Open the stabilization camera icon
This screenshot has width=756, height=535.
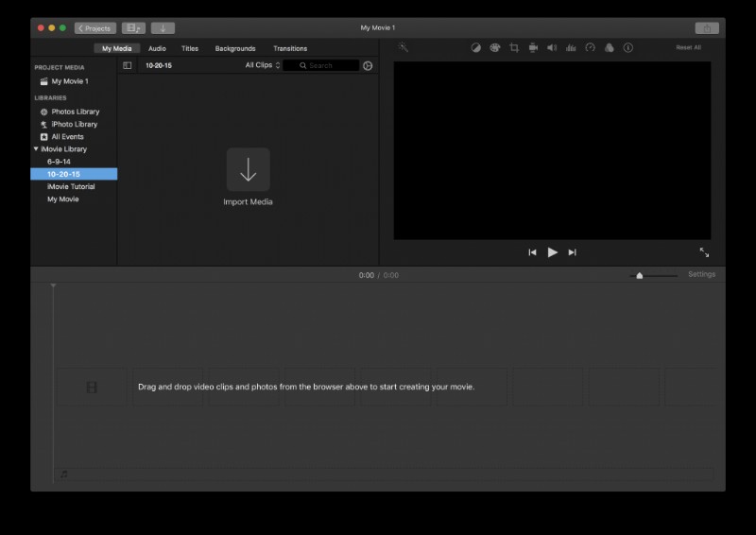533,48
